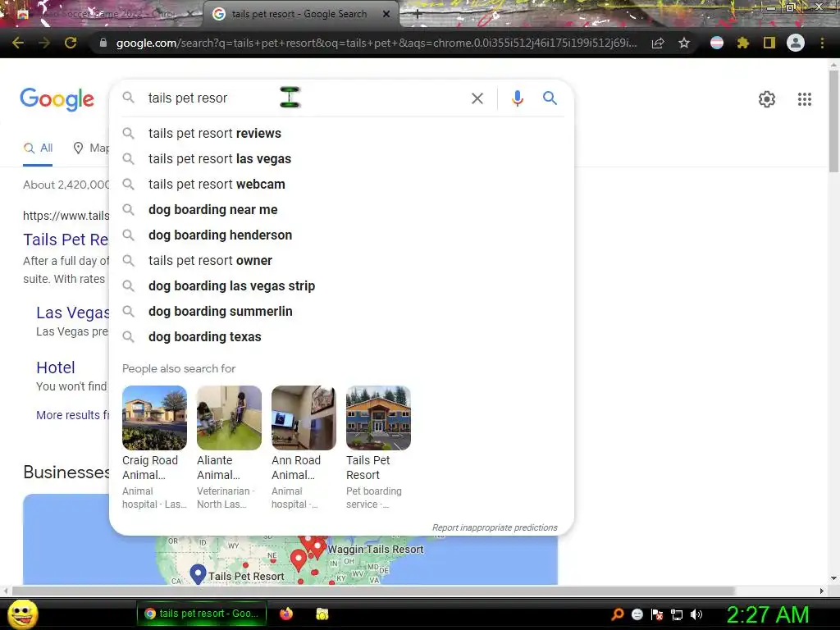Start voice search with microphone icon
The width and height of the screenshot is (840, 630).
(517, 98)
